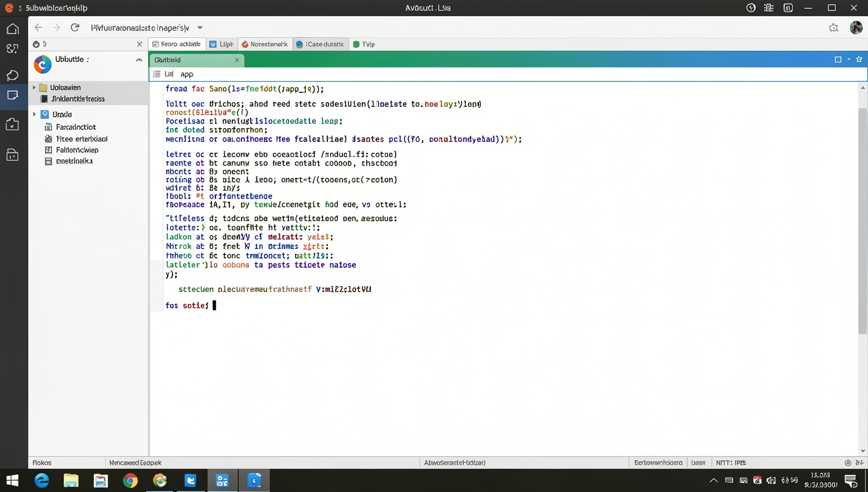868x492 pixels.
Task: Close the left side panel
Action: (x=139, y=44)
